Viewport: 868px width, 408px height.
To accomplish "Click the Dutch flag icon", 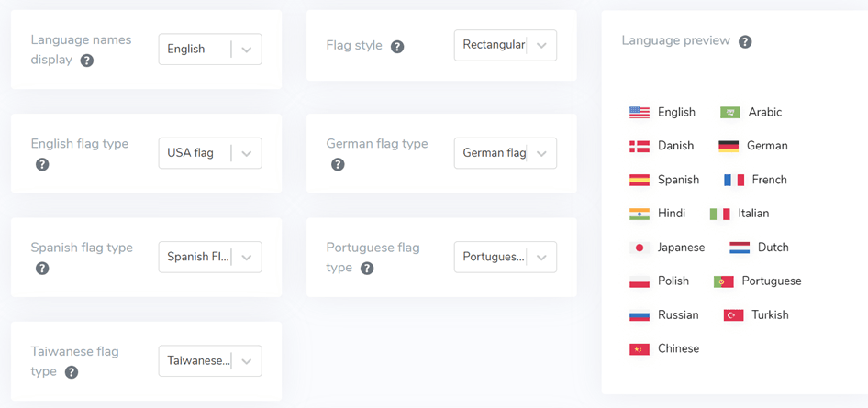I will click(740, 248).
